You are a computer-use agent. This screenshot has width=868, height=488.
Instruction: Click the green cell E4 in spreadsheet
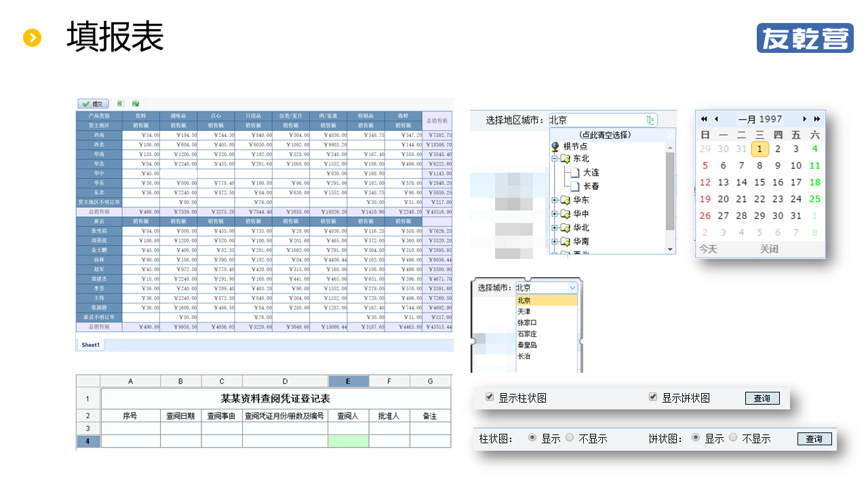[349, 441]
